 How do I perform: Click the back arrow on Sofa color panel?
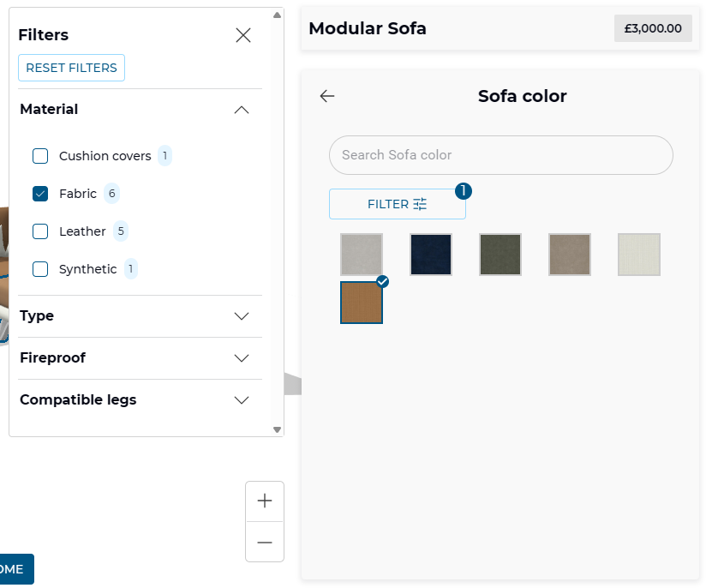coord(326,96)
